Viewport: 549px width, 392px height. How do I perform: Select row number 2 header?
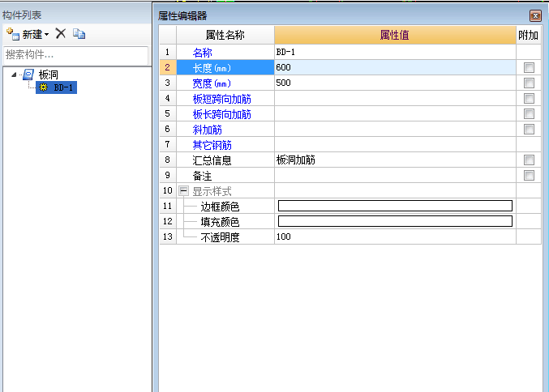click(x=168, y=67)
